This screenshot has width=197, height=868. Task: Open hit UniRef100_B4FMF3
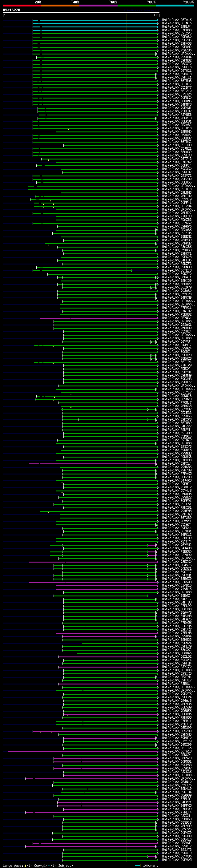pos(177,104)
